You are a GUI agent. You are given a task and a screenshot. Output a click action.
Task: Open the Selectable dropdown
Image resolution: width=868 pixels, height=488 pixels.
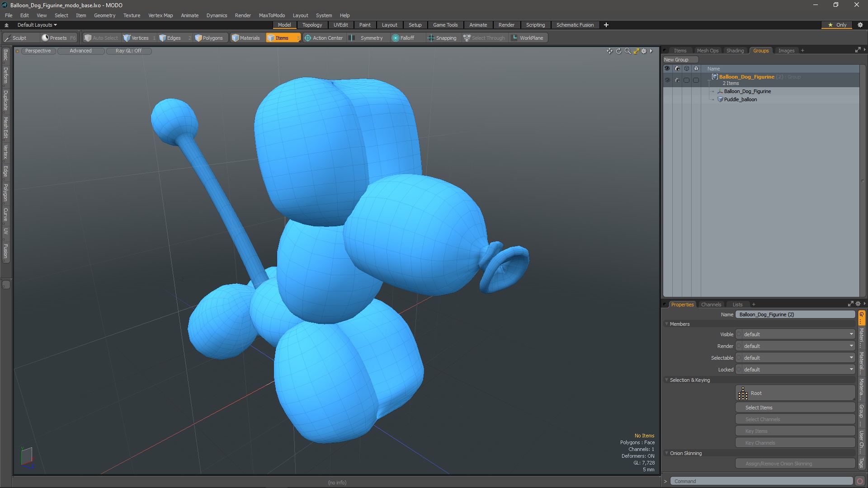[795, 358]
